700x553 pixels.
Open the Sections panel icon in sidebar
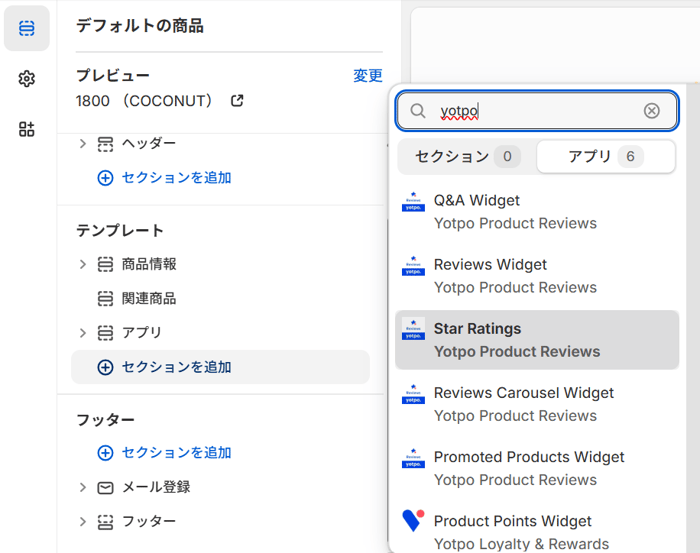pyautogui.click(x=26, y=28)
